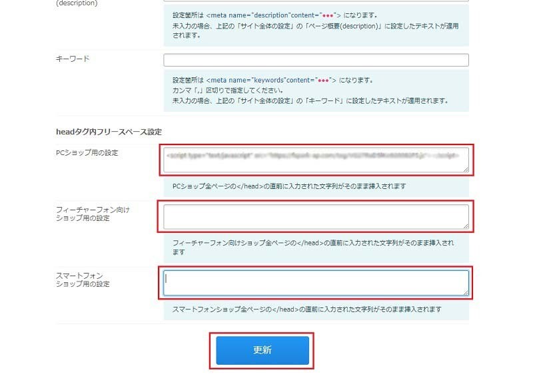Click resize handle of スマートフォン textarea

pos(466,292)
